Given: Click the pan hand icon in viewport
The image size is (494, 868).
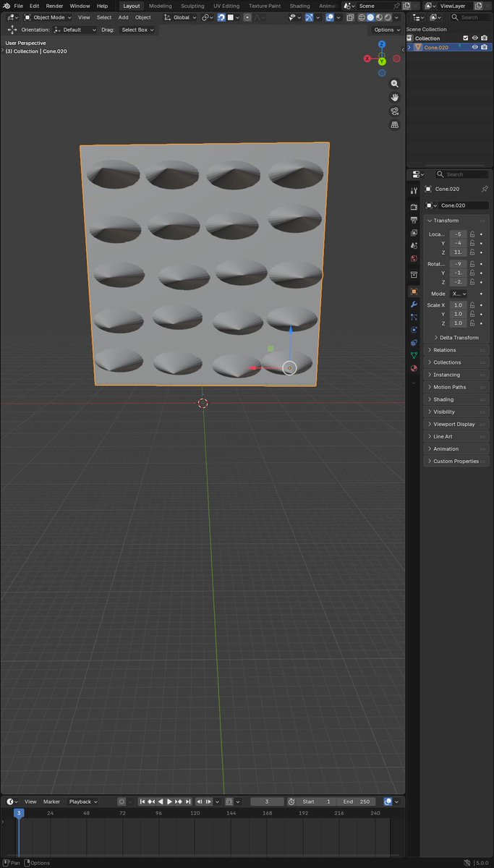Looking at the screenshot, I should pyautogui.click(x=395, y=97).
